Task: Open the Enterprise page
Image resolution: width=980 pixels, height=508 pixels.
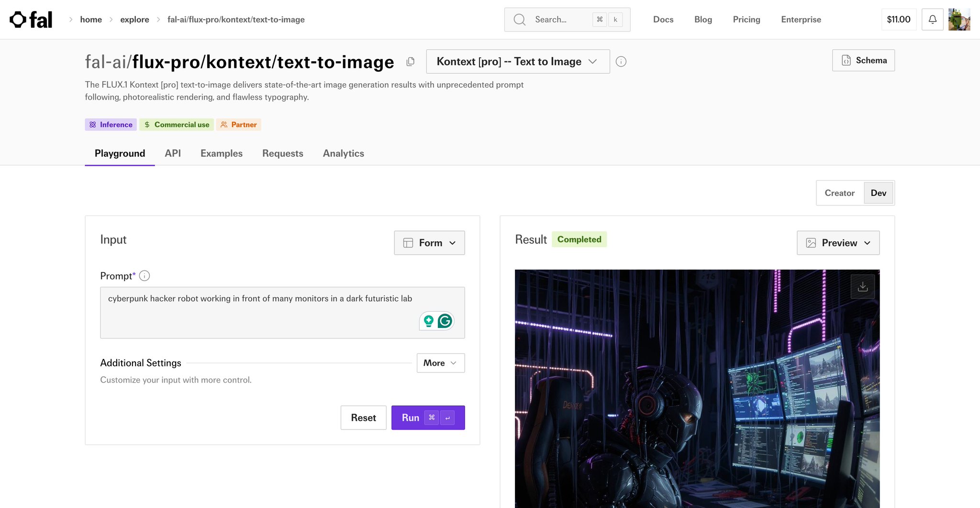Action: 801,20
